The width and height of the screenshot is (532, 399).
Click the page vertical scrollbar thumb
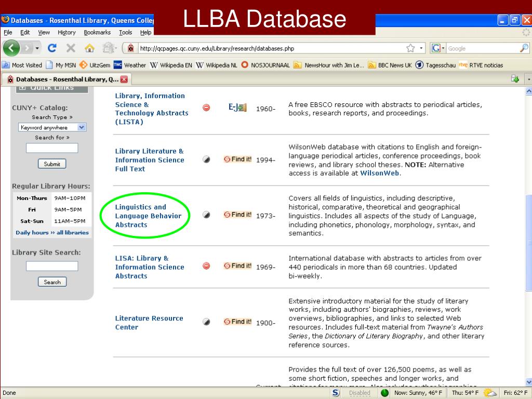(x=528, y=243)
